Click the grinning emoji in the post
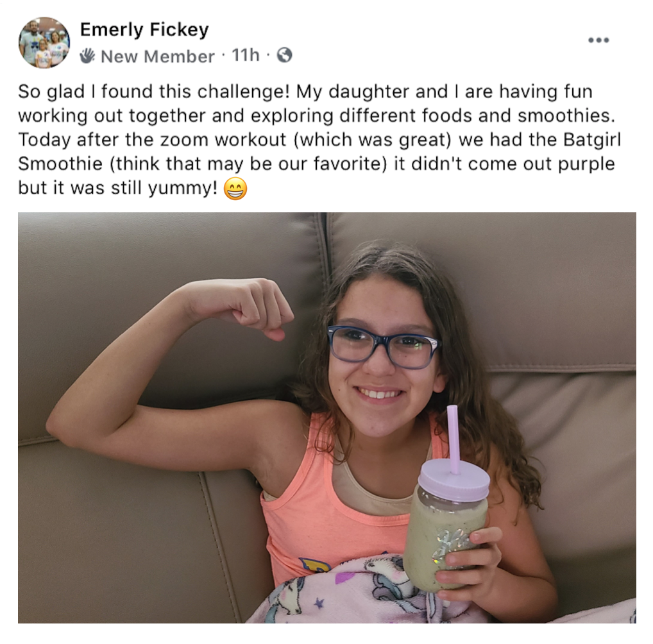Viewport: 653px width, 644px height. pos(235,189)
